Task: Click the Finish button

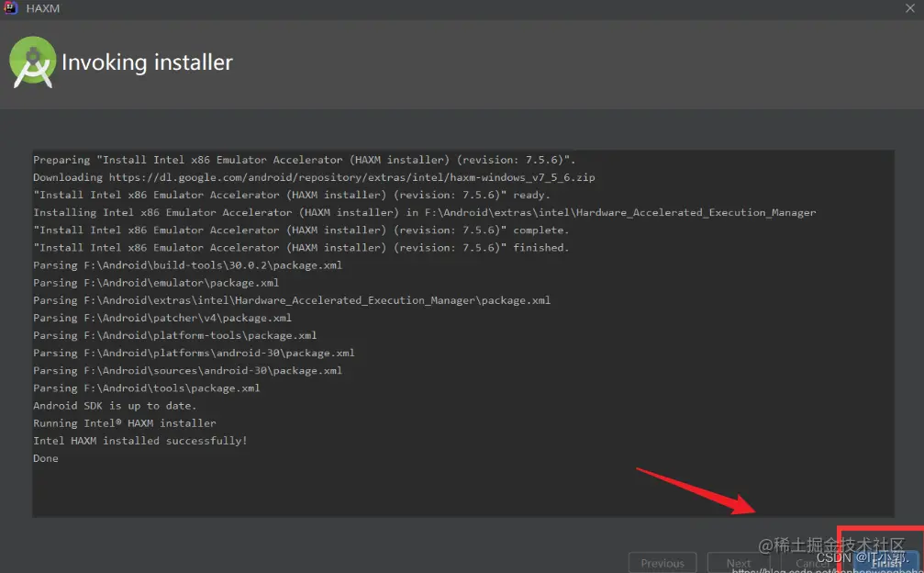Action: pos(885,562)
